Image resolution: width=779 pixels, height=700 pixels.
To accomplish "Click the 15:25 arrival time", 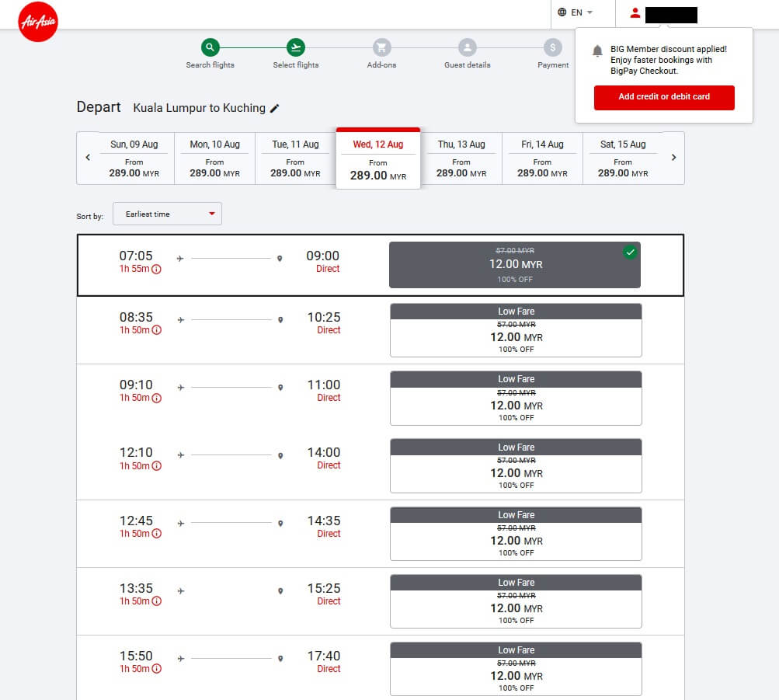I will click(x=324, y=588).
